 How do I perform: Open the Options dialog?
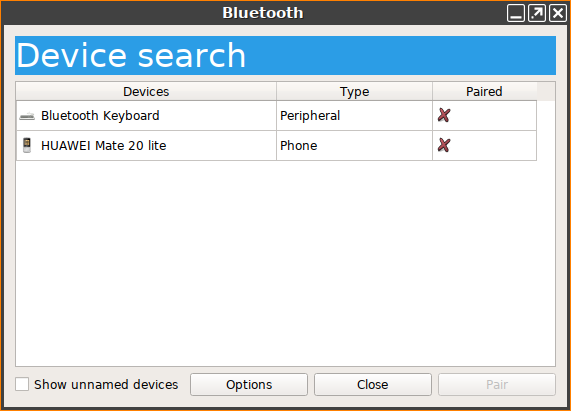(x=249, y=384)
